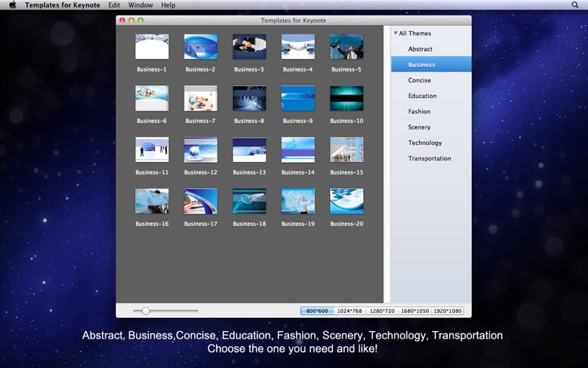This screenshot has height=368, width=588.
Task: Choose the 800*600 resolution segment
Action: (317, 311)
